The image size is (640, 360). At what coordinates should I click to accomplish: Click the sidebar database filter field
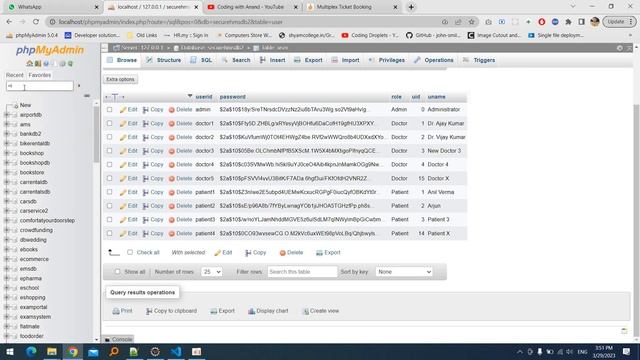pyautogui.click(x=40, y=86)
